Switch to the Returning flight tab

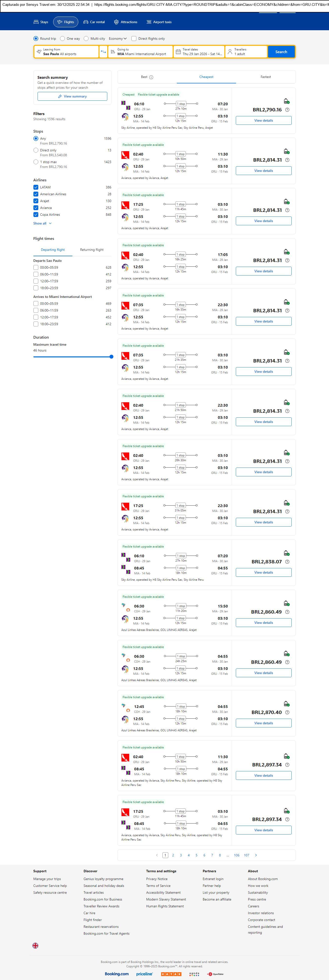(x=91, y=250)
